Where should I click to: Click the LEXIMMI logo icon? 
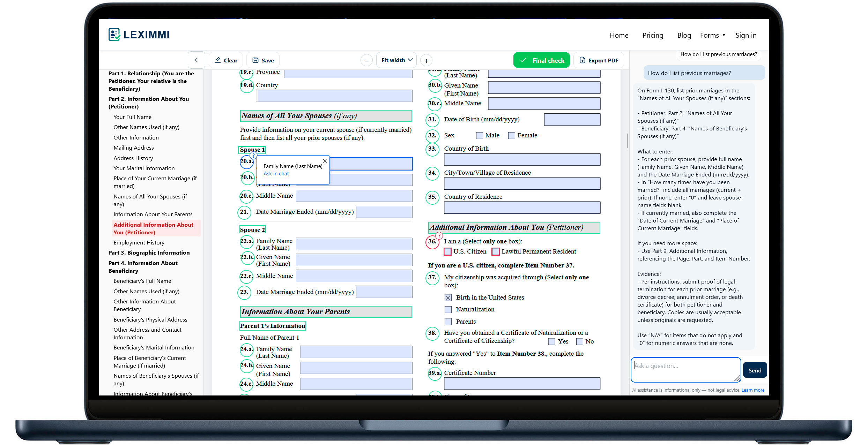pos(114,35)
